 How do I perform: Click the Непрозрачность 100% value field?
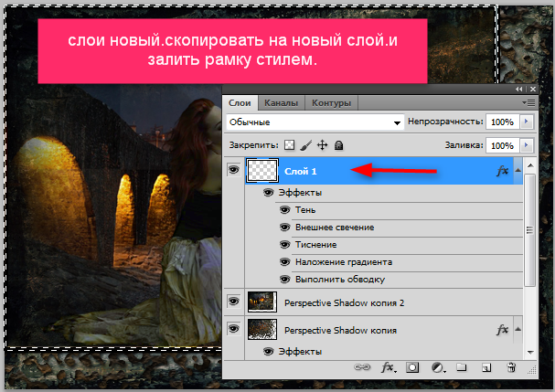503,122
